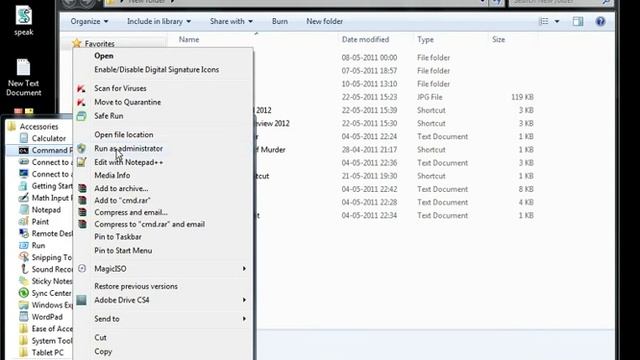The image size is (640, 360).
Task: Open the Ease of Access folder
Action: tap(46, 329)
